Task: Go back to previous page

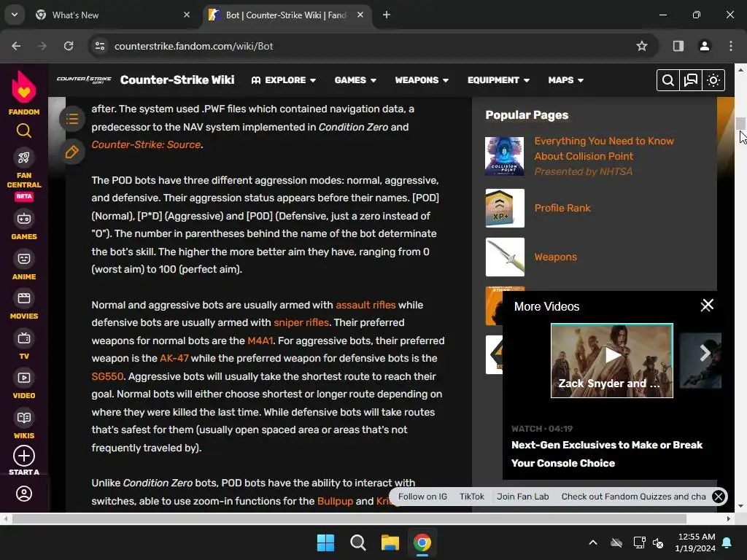Action: point(16,46)
